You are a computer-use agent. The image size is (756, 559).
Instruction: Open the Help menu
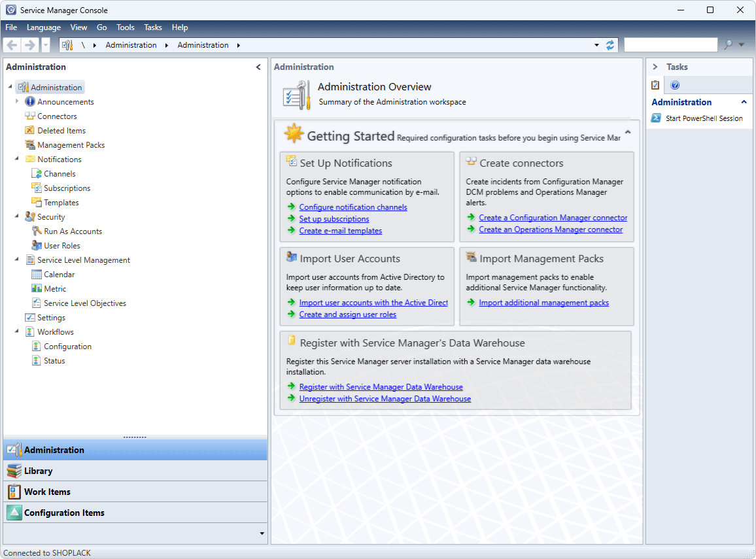(180, 27)
